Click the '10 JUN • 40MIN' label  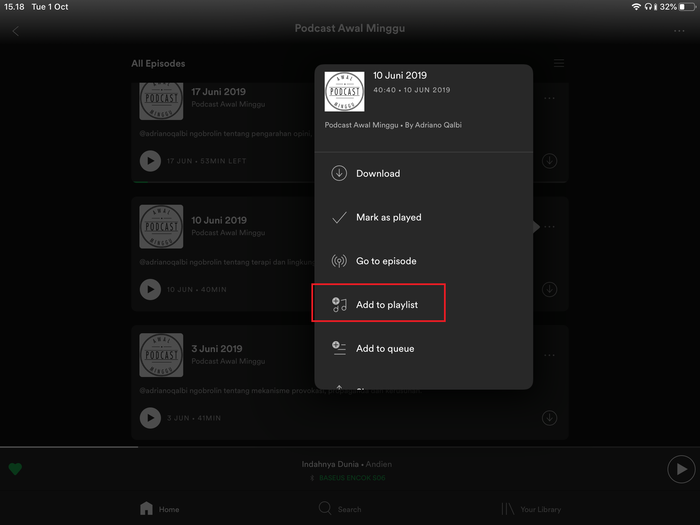click(x=196, y=289)
